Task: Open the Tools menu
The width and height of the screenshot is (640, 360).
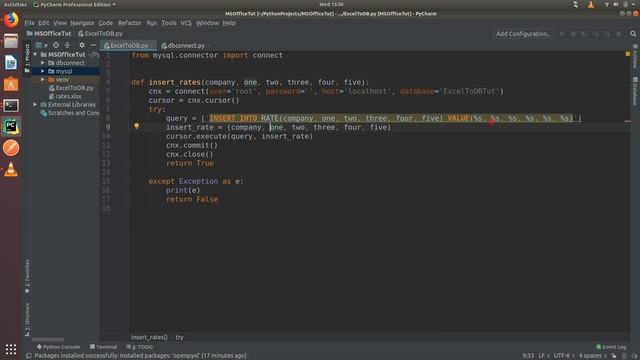Action: (x=169, y=23)
